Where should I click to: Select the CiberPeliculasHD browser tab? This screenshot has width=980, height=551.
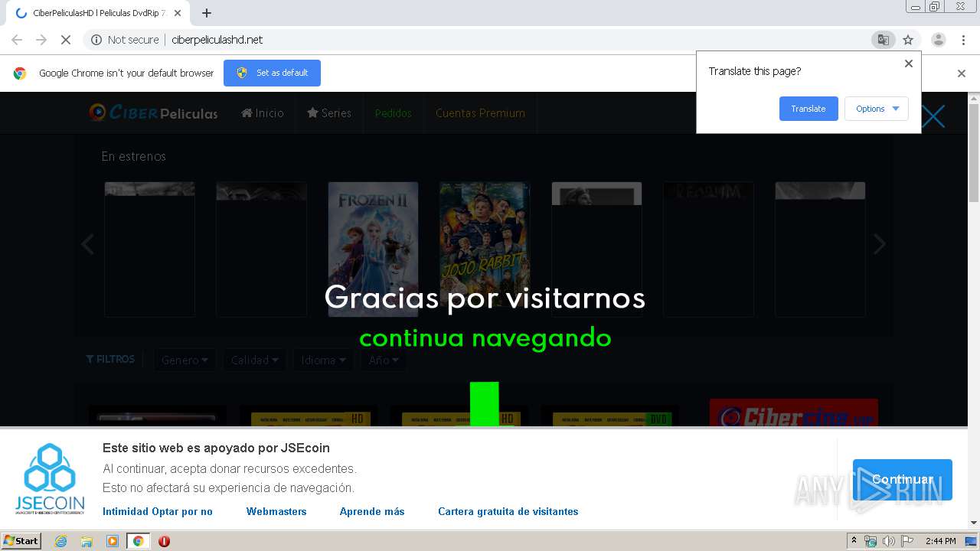pyautogui.click(x=98, y=13)
